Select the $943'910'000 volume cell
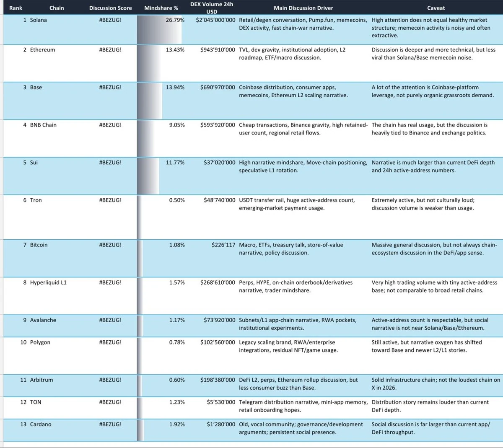This screenshot has height=448, width=503. [x=218, y=50]
